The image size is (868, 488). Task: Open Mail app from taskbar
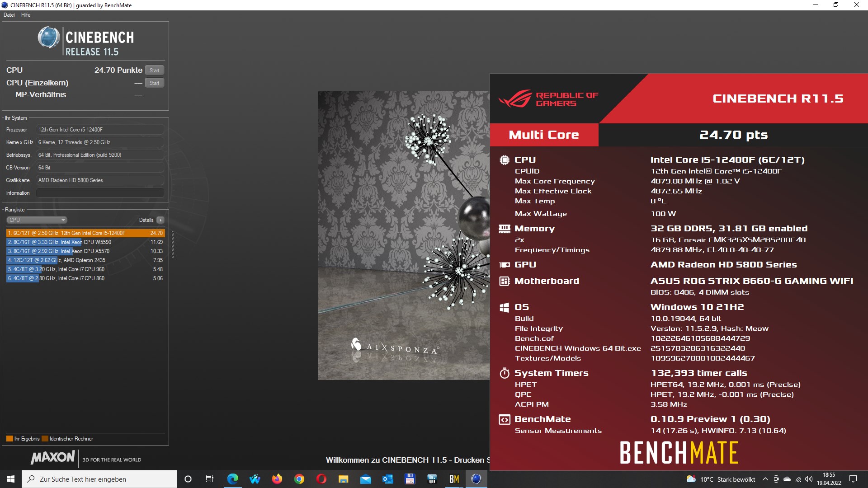(x=365, y=479)
